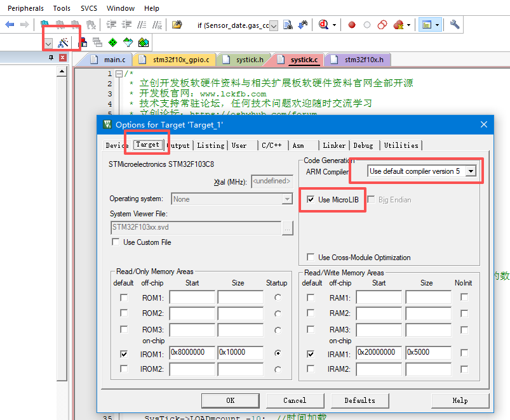Open Manage Multi-Project Workspace icon
Viewport: 510px width, 420px height.
(97, 43)
